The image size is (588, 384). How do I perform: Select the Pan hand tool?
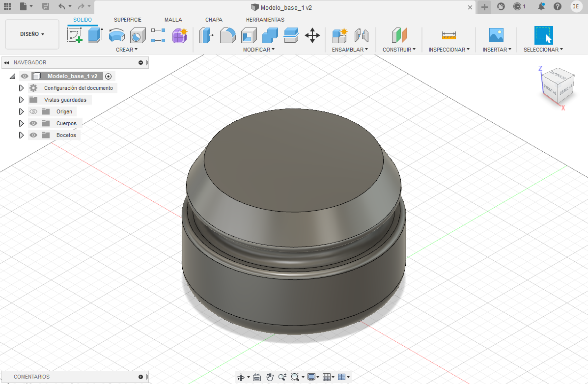(x=270, y=377)
